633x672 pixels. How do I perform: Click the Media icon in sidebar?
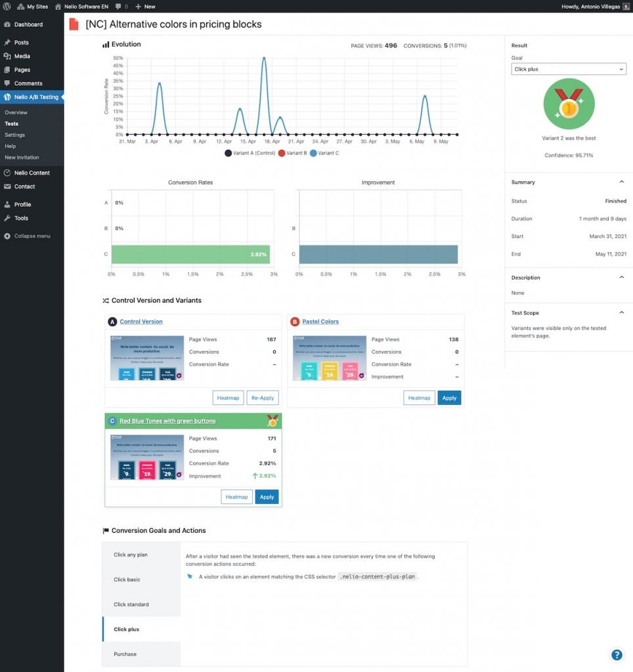click(x=7, y=56)
